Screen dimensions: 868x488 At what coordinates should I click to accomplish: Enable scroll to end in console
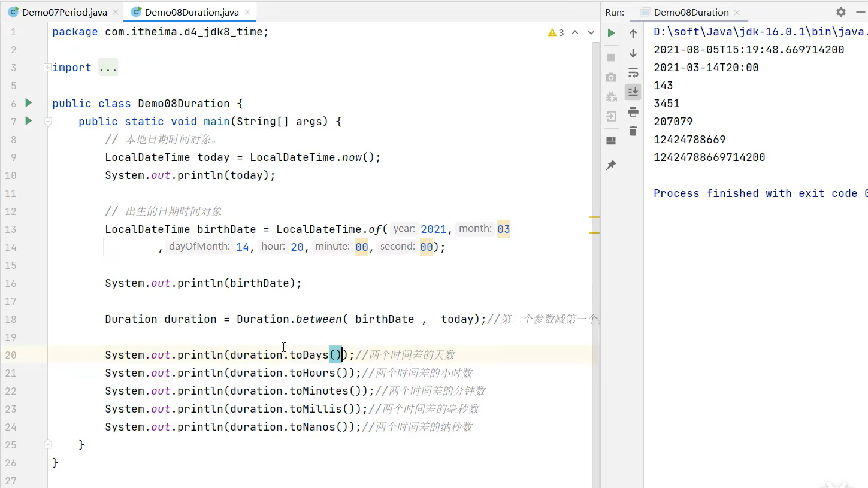[x=633, y=92]
